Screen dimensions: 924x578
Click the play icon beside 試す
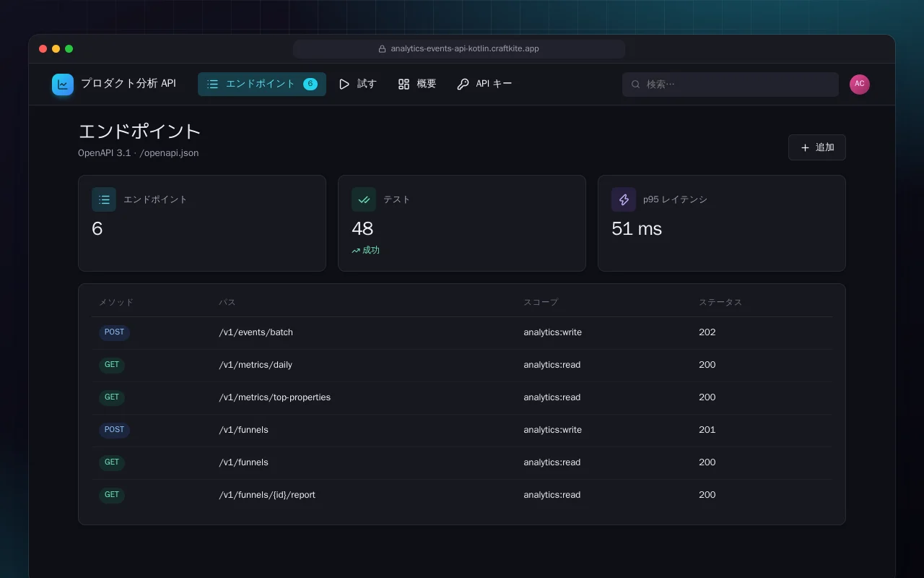click(x=344, y=84)
